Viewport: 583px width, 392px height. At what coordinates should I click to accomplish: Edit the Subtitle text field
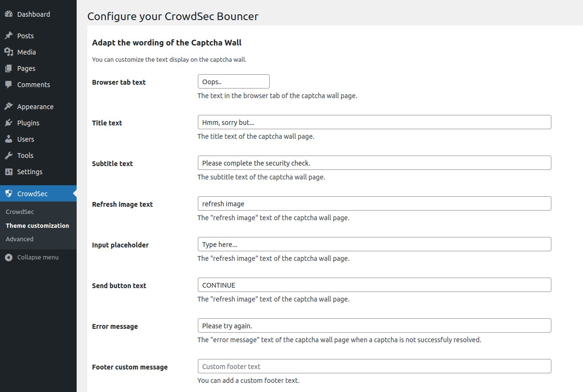(x=374, y=163)
